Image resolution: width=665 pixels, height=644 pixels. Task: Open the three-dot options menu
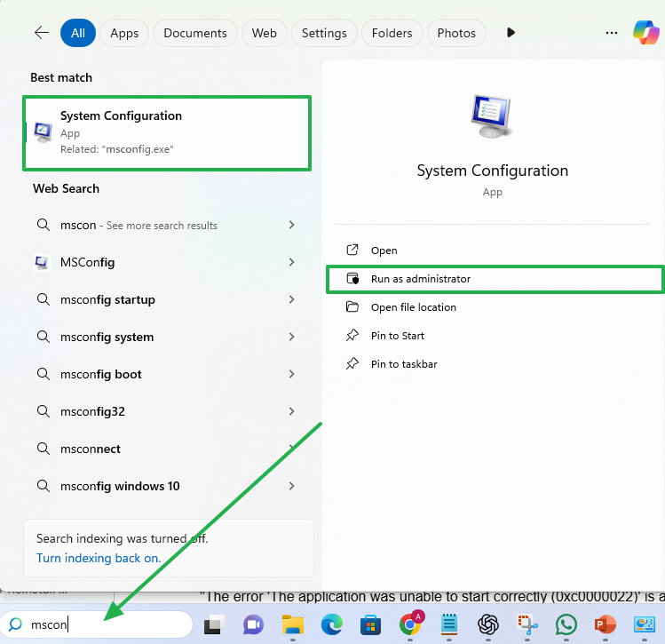(612, 33)
